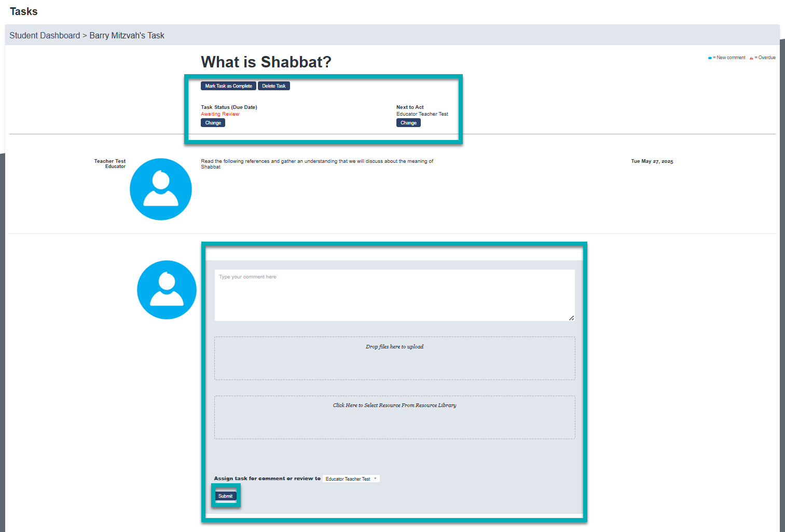
Task: Change the Task Status due date
Action: (x=213, y=123)
